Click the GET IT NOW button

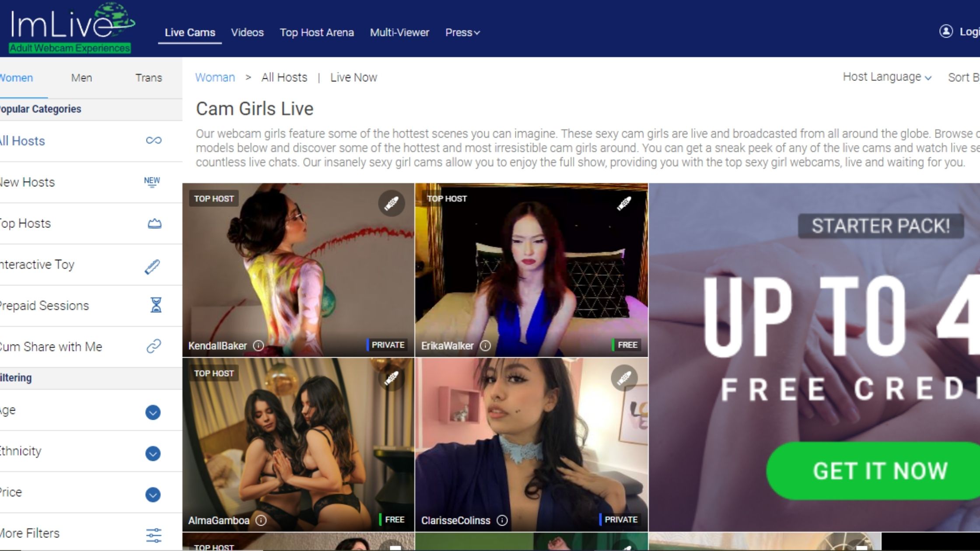[879, 471]
